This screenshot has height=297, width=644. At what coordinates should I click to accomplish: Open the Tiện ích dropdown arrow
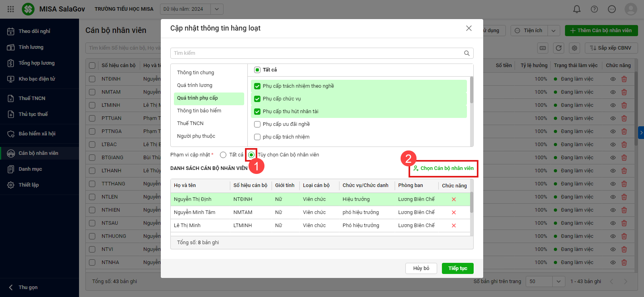pos(554,31)
